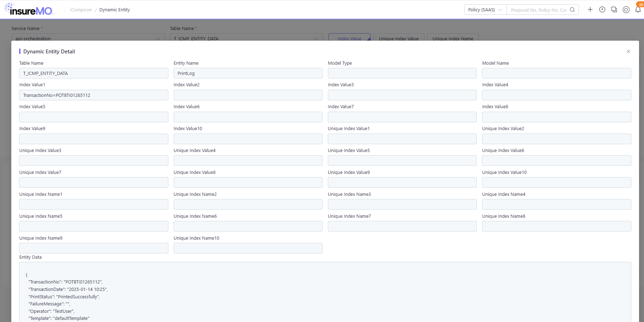Click the Unique Index Name8 field
The height and width of the screenshot is (322, 644).
[557, 226]
